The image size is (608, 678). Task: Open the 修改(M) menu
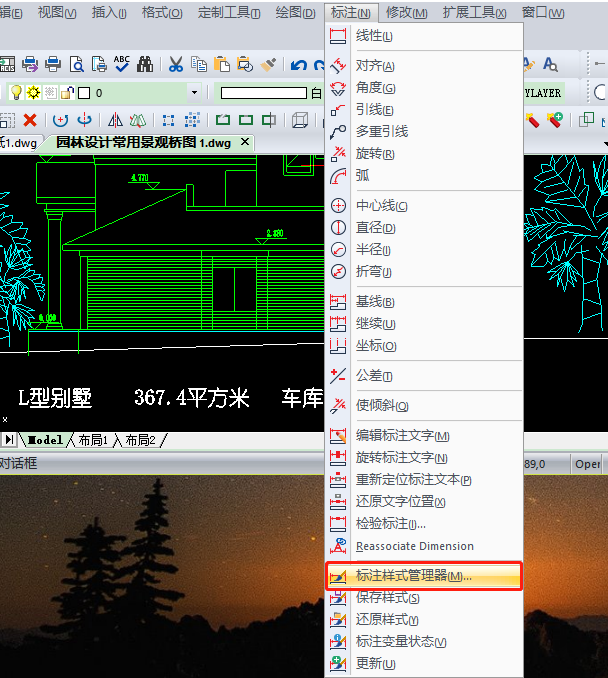[x=406, y=13]
